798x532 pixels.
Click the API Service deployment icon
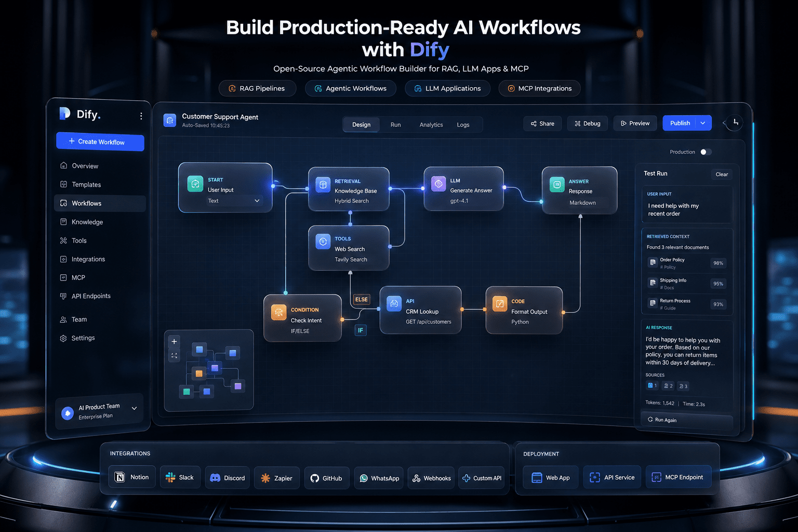click(595, 477)
